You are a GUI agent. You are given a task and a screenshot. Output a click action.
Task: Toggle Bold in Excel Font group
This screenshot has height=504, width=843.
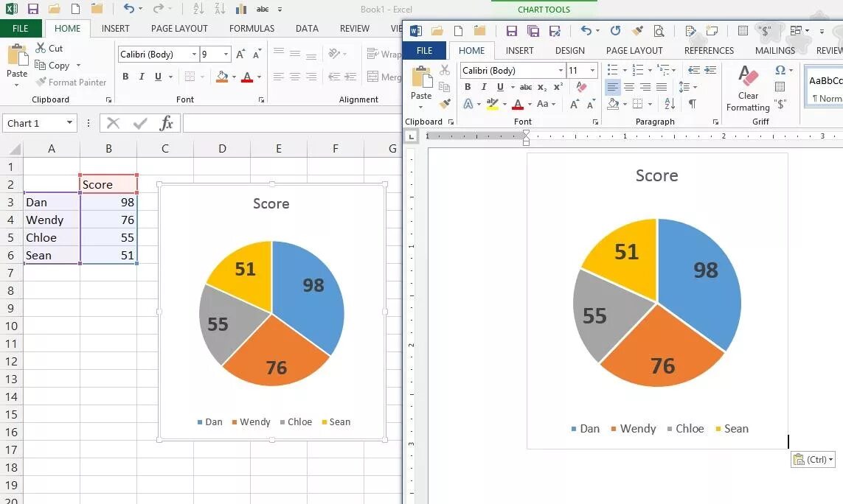point(125,77)
